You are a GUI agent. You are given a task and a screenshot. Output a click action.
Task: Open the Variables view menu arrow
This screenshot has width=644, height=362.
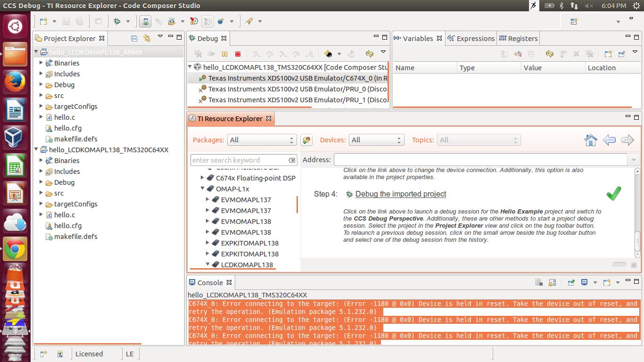pyautogui.click(x=635, y=52)
